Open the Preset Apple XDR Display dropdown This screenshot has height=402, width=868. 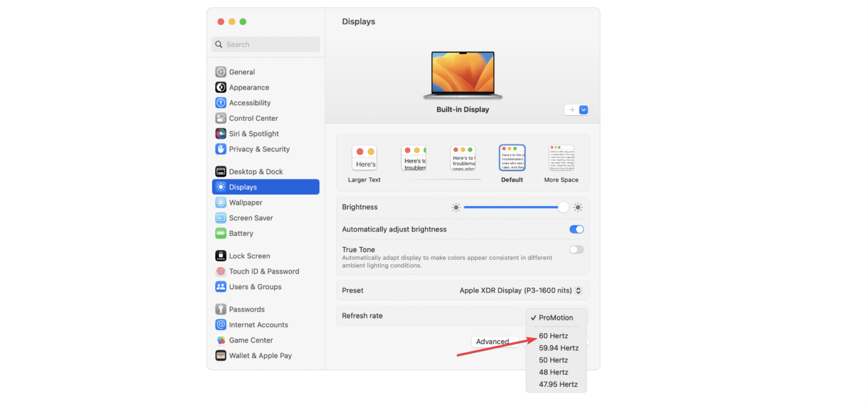pyautogui.click(x=520, y=290)
